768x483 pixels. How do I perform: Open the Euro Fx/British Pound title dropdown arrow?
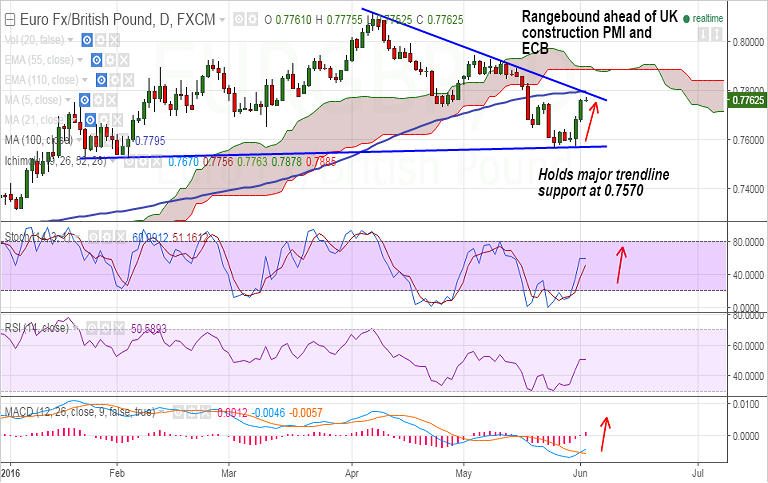click(222, 20)
